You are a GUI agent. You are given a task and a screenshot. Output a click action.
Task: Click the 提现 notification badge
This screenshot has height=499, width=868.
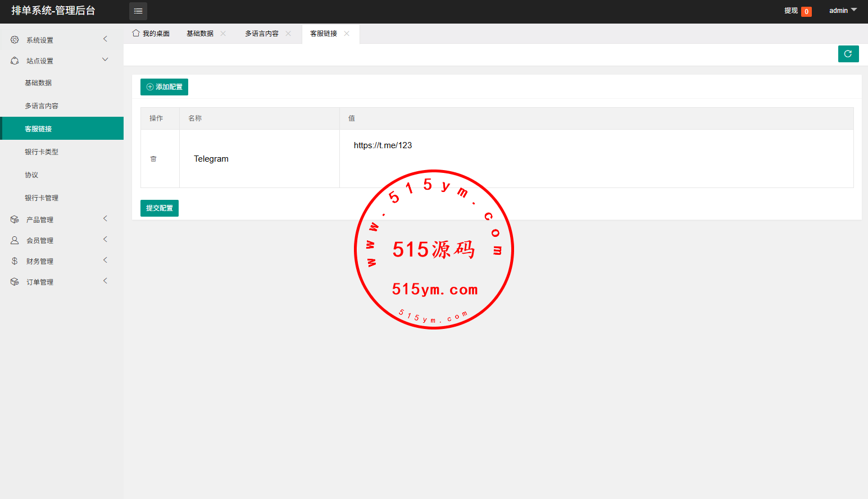coord(806,11)
